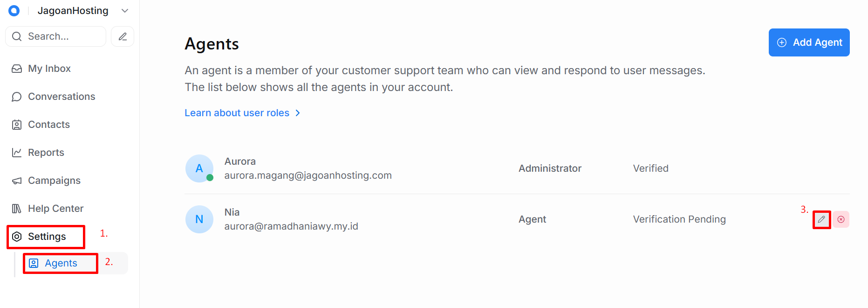Viewport: 868px width, 308px height.
Task: View Reports from the sidebar
Action: pyautogui.click(x=46, y=153)
